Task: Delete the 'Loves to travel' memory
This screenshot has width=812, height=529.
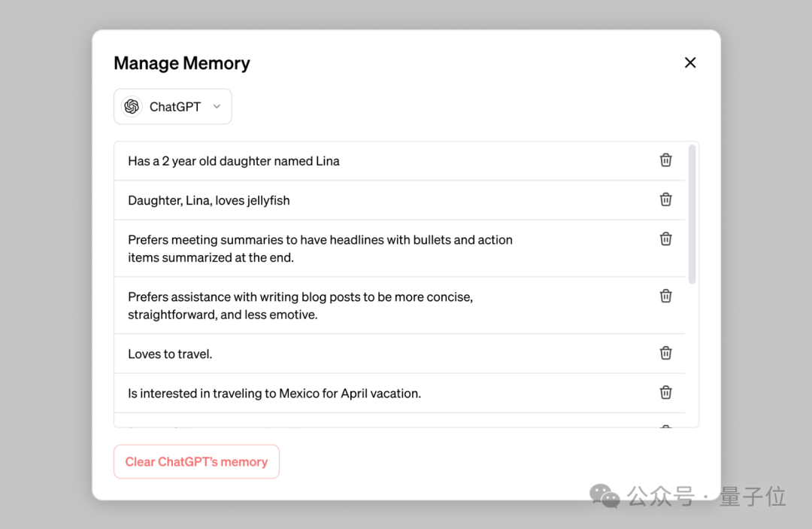Action: tap(665, 353)
